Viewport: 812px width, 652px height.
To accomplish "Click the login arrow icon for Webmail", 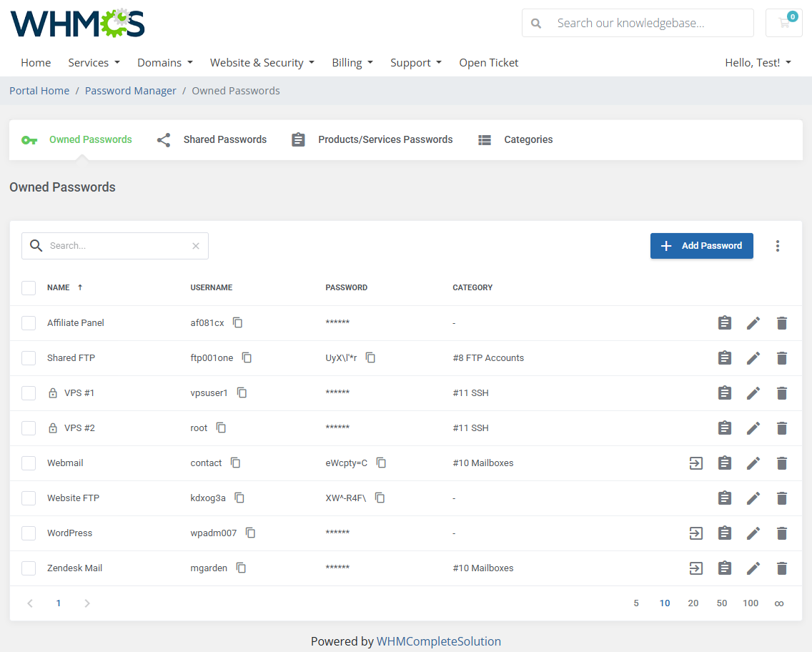I will coord(695,463).
